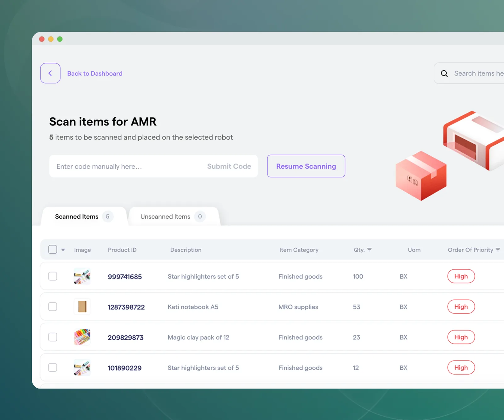Open thumbnail image for product 999741685
The width and height of the screenshot is (504, 420).
tap(82, 276)
